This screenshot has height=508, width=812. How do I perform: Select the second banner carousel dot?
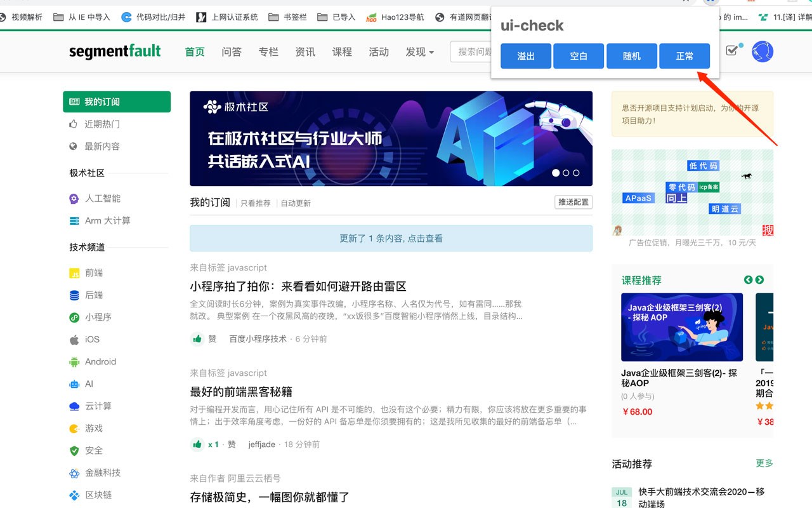[x=566, y=173]
